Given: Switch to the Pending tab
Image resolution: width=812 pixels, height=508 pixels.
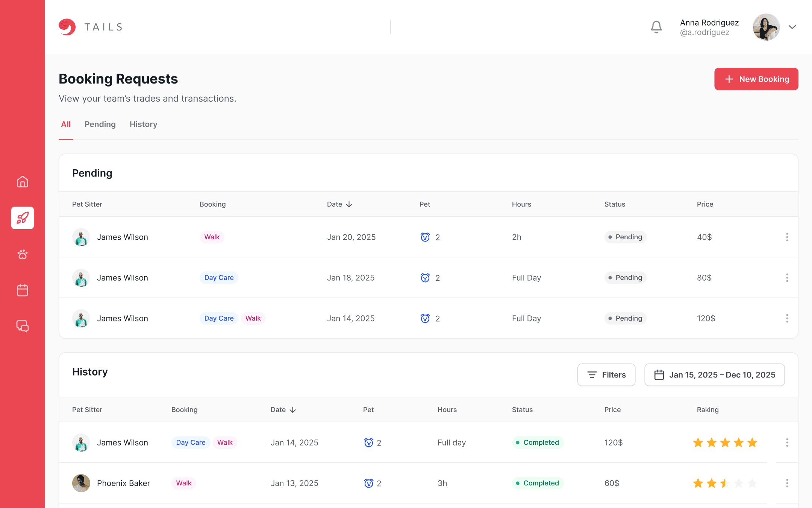Looking at the screenshot, I should click(100, 124).
